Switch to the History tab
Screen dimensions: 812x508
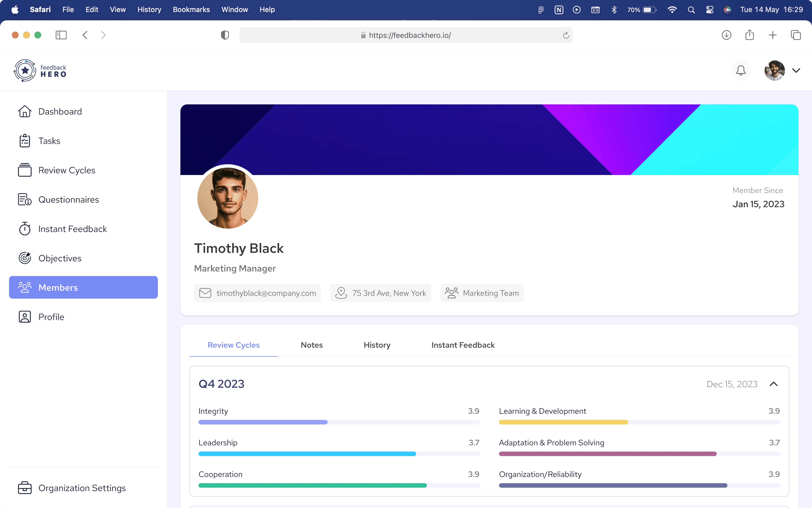[377, 345]
